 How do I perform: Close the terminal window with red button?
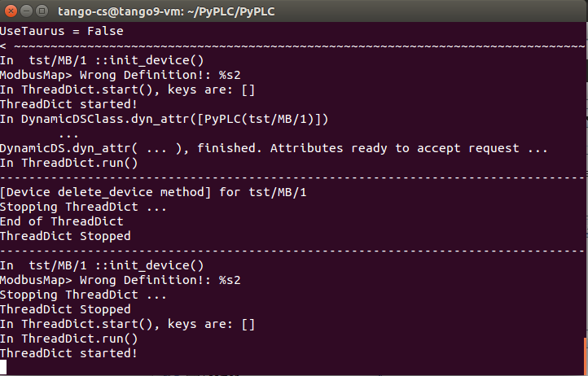pos(11,11)
